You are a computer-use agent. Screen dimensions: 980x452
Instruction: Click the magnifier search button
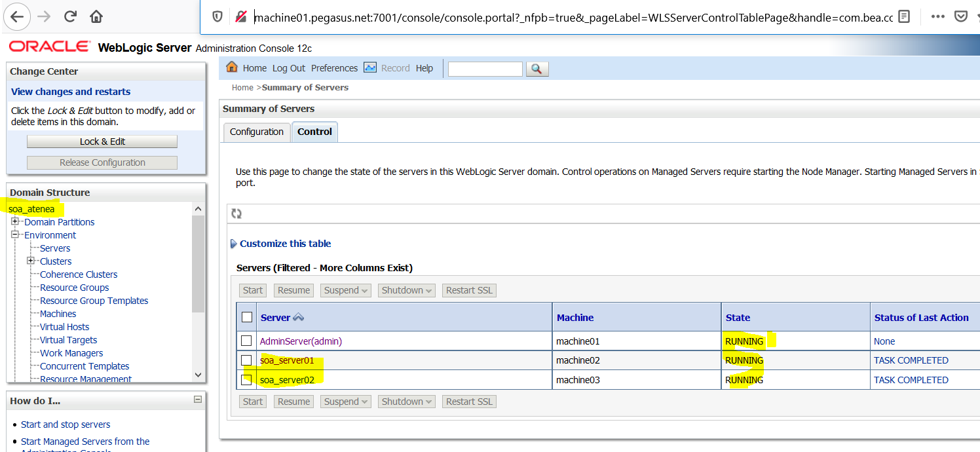point(537,69)
